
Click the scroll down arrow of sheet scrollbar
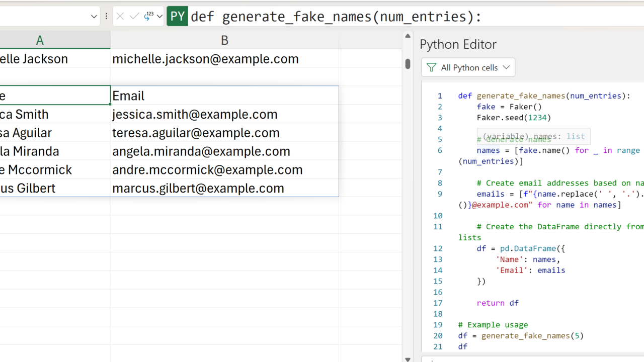408,358
